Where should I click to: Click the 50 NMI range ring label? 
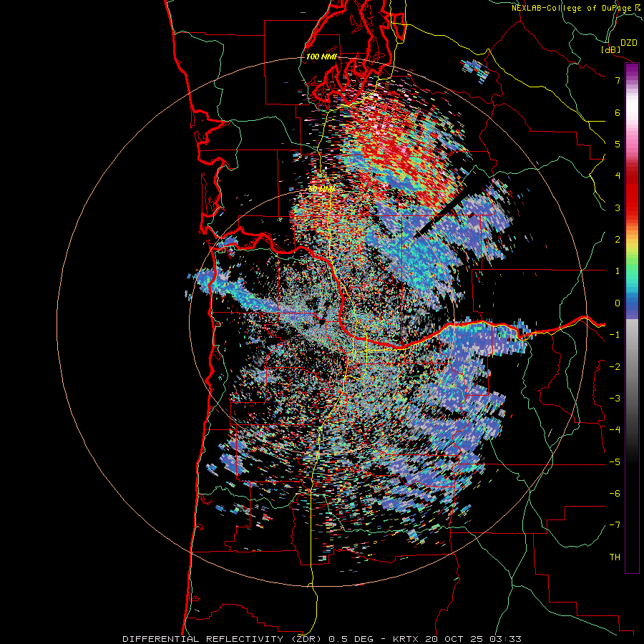point(321,190)
